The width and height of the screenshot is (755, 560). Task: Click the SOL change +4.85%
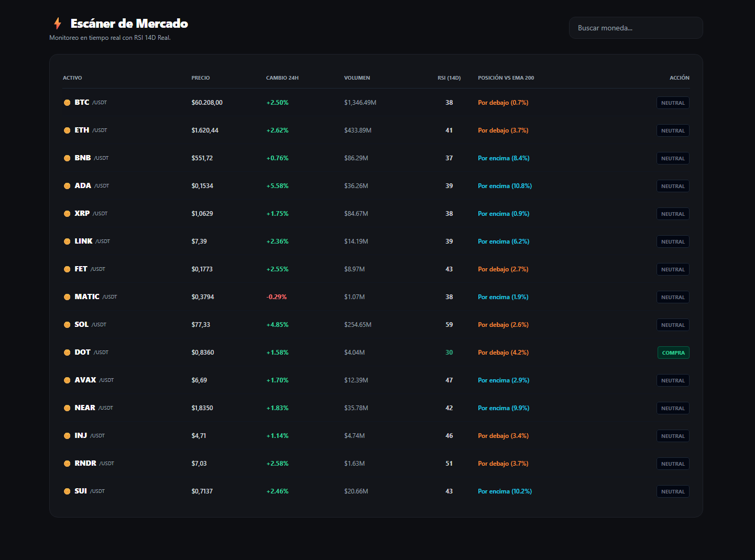click(x=277, y=325)
